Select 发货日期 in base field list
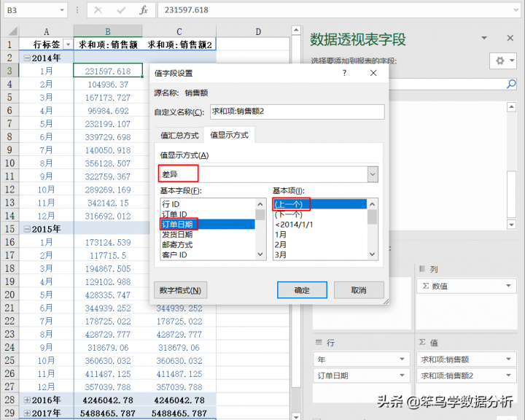The image size is (525, 420). [208, 235]
